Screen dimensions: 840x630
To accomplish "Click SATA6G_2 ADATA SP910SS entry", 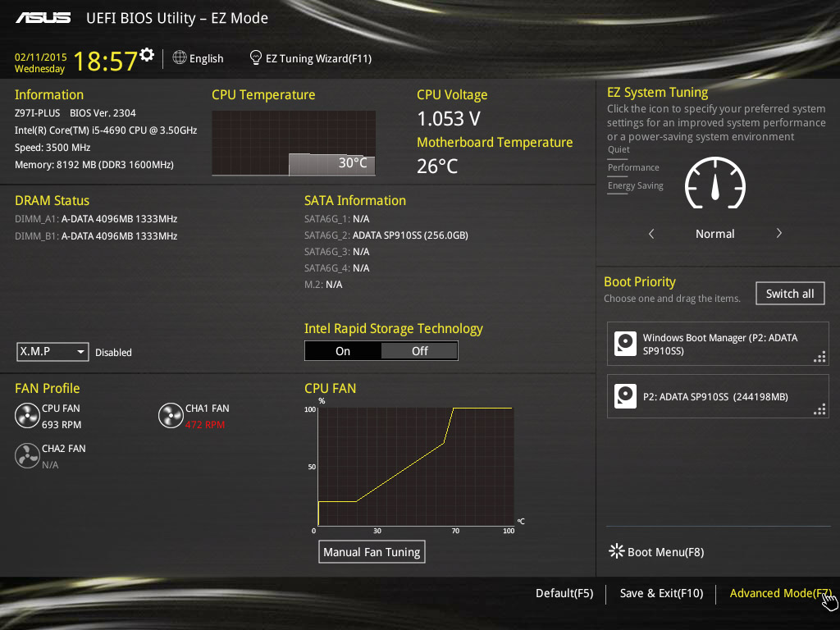I will [386, 235].
